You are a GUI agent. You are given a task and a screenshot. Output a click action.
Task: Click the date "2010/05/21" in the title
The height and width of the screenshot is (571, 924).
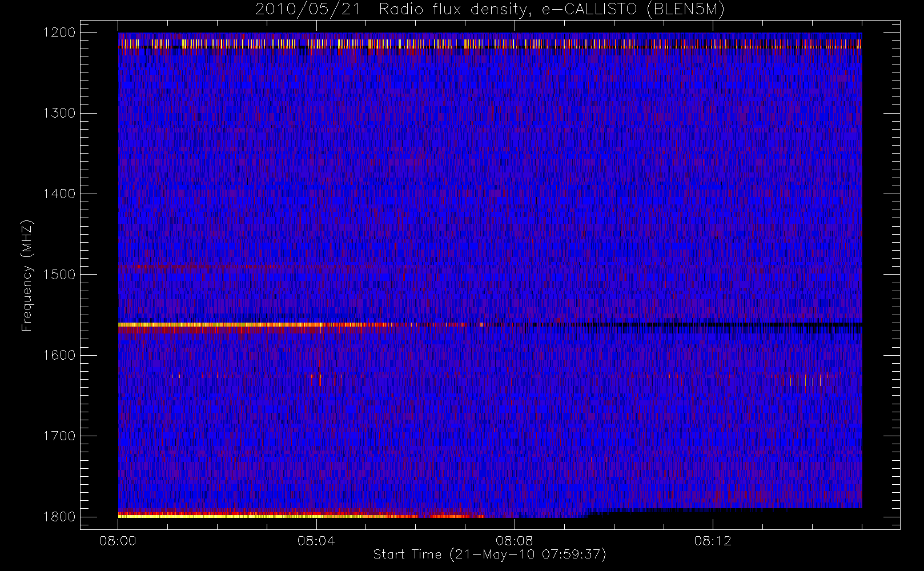308,10
